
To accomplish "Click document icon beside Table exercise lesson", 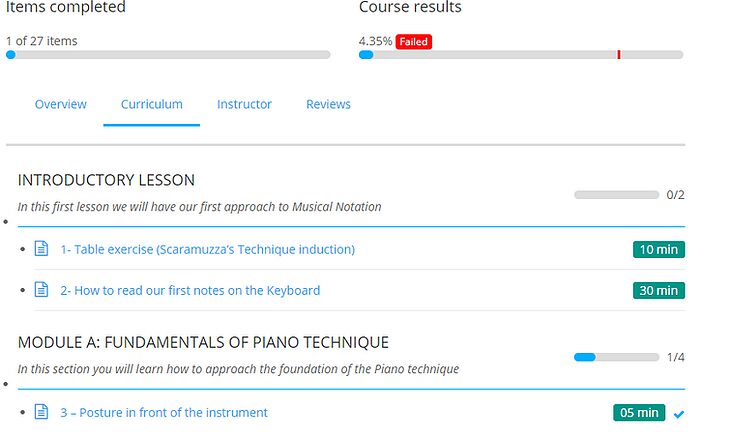I will point(42,249).
